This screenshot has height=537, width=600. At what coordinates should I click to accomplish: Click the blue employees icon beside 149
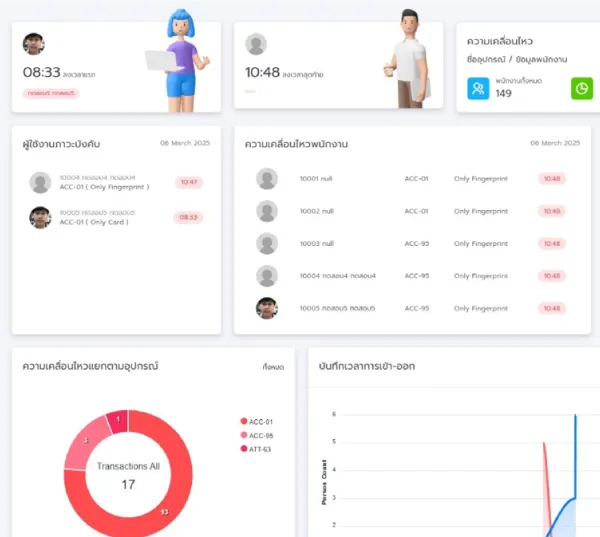coord(478,88)
